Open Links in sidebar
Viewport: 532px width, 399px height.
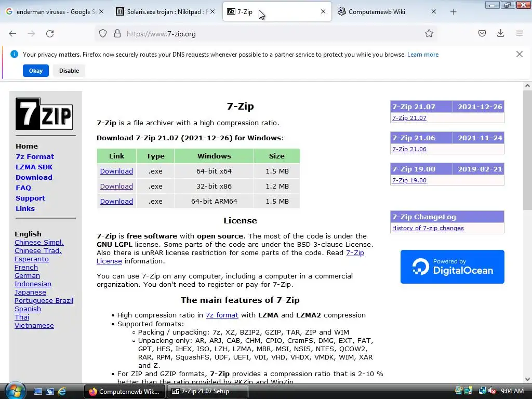click(x=25, y=209)
